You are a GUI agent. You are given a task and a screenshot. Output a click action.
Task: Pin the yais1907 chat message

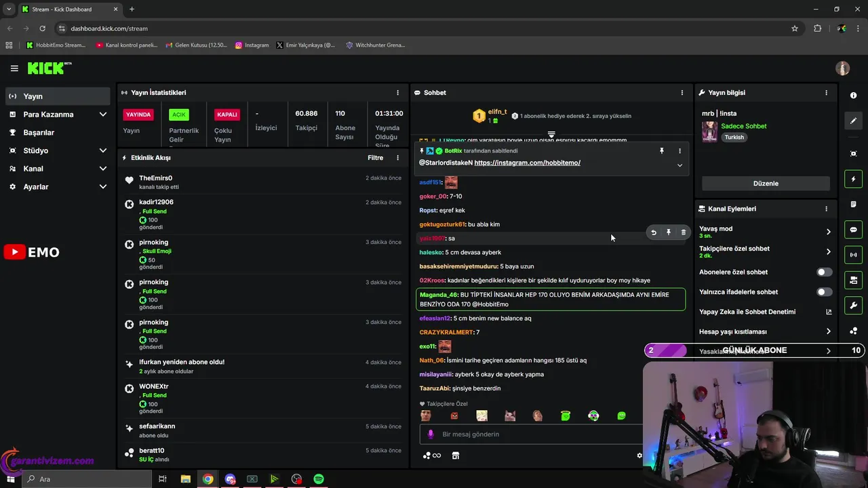669,232
